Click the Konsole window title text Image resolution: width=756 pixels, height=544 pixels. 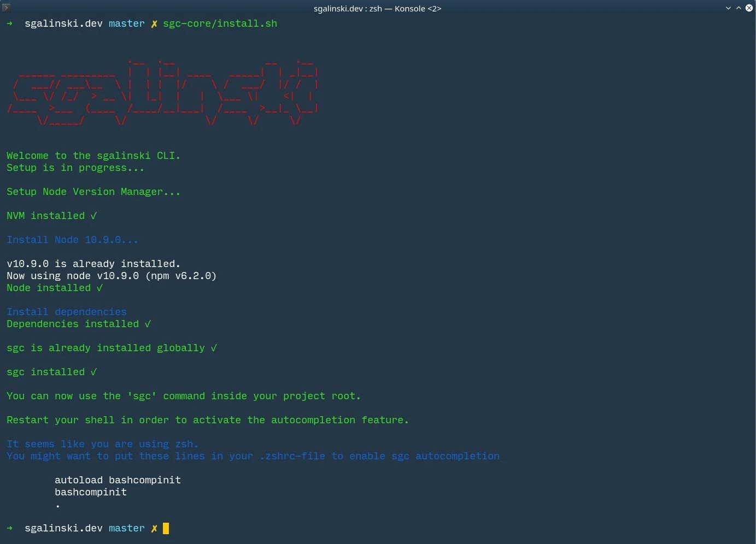(x=377, y=8)
